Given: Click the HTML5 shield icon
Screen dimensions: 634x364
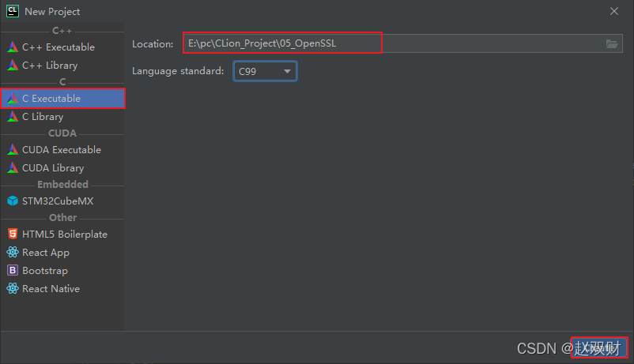Looking at the screenshot, I should pos(13,234).
